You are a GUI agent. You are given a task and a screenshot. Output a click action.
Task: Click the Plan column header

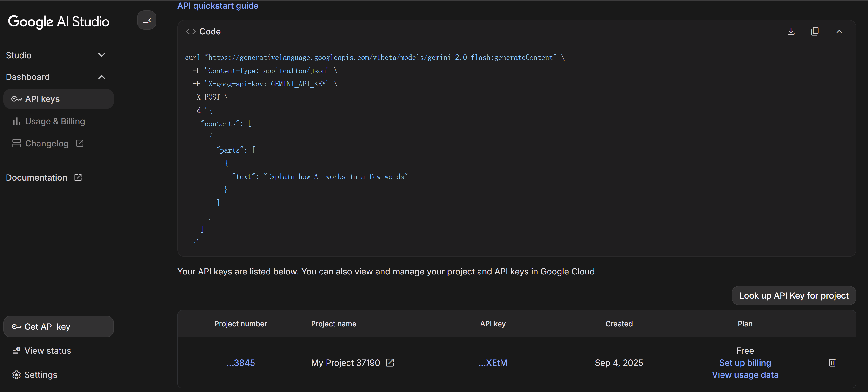coord(745,324)
